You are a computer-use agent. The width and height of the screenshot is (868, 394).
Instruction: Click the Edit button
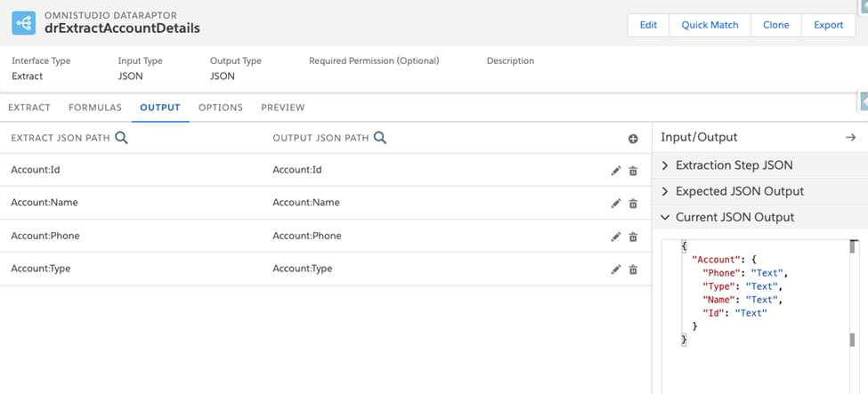tap(648, 25)
